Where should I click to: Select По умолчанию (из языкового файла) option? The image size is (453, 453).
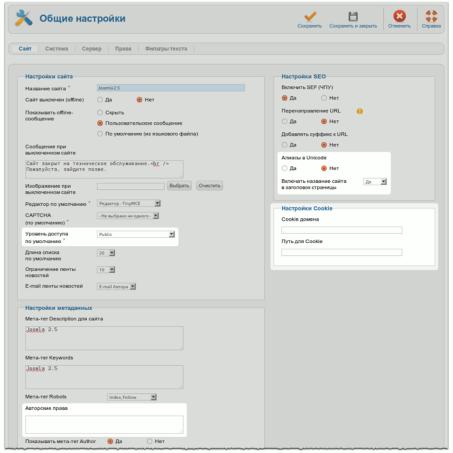click(100, 134)
